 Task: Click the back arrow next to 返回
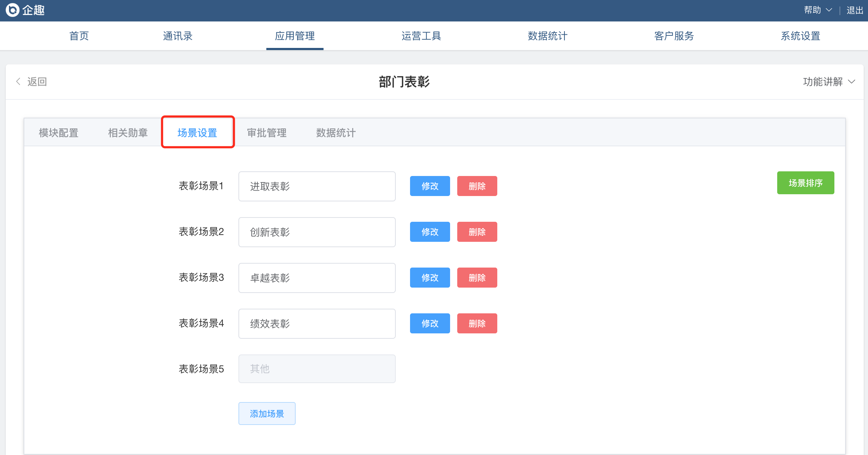pos(19,82)
